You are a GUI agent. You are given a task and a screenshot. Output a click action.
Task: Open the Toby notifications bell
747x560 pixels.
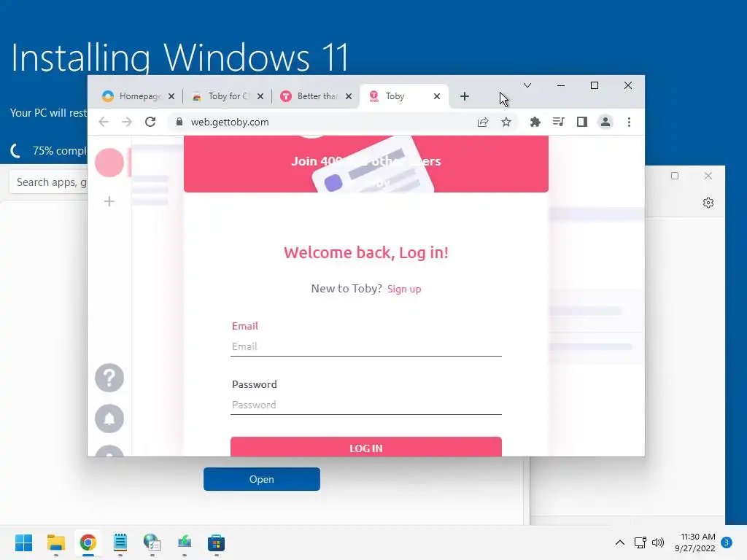[x=109, y=419]
